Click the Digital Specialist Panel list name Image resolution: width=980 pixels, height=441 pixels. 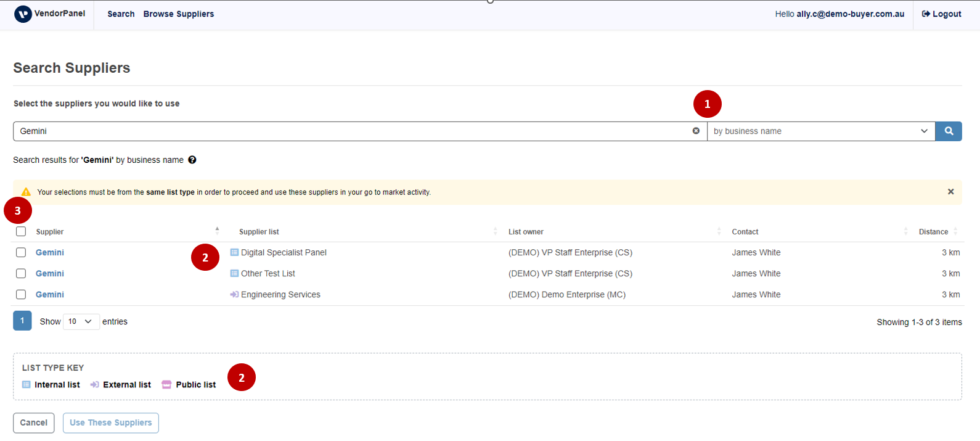tap(284, 252)
